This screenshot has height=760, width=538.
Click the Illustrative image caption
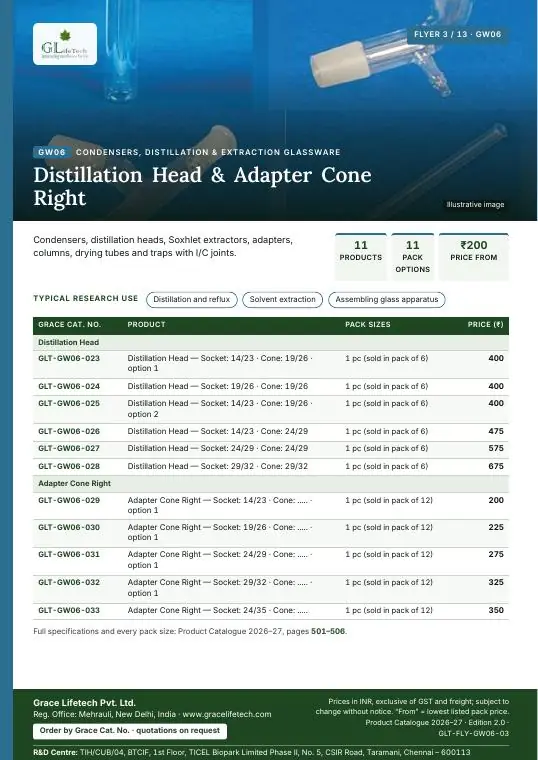pyautogui.click(x=475, y=205)
